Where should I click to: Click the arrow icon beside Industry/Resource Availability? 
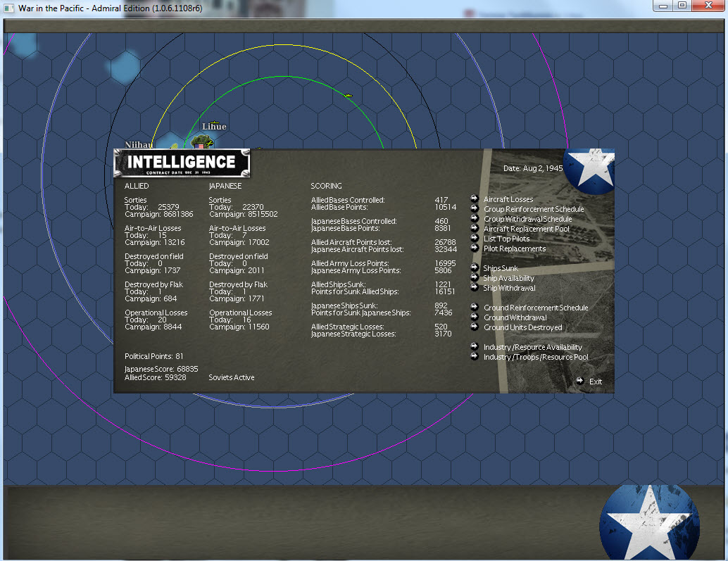click(475, 346)
